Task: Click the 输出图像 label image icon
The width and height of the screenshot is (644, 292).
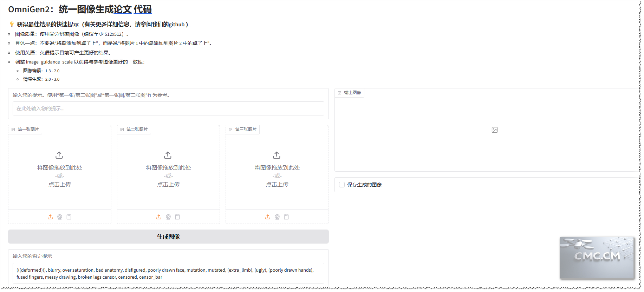Action: click(x=340, y=93)
